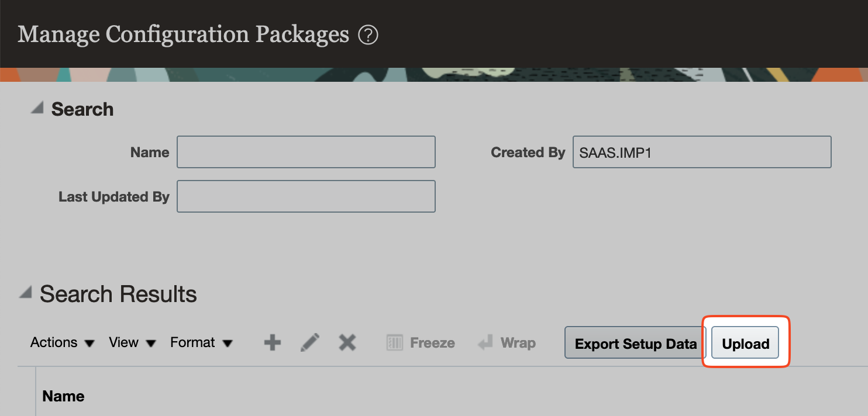Click the Export Setup Data button
868x416 pixels.
pos(633,342)
